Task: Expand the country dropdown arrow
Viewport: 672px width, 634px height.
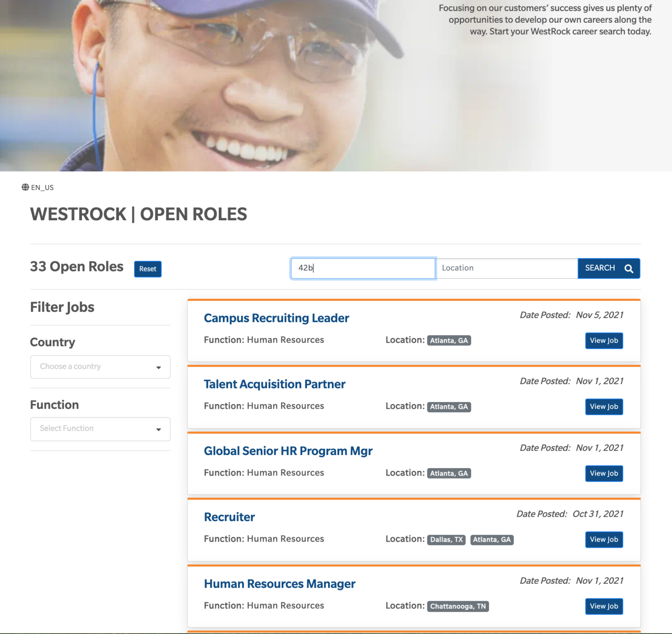Action: 158,368
